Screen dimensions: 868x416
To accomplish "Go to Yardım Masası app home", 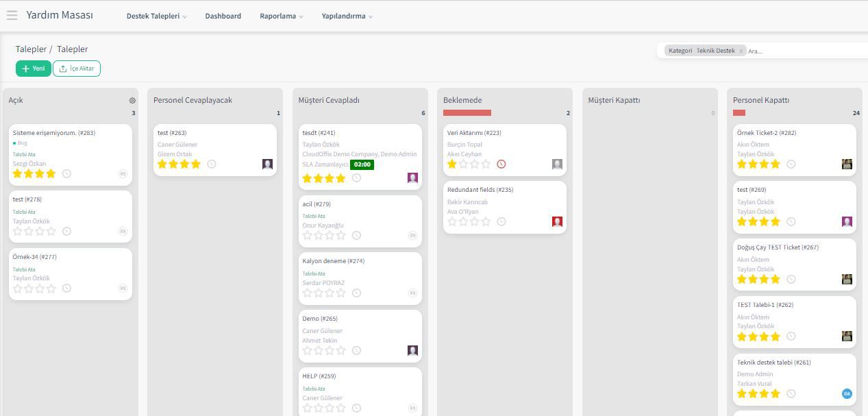I will [60, 14].
